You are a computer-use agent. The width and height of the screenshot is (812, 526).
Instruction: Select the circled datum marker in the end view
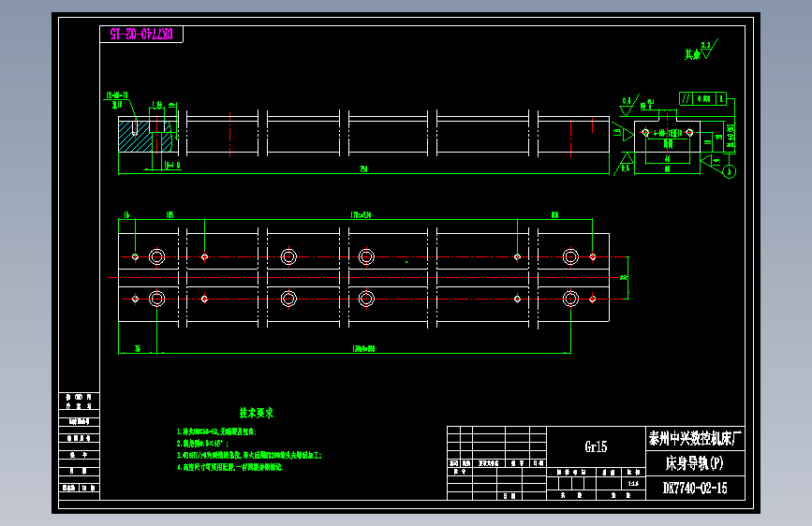[730, 171]
